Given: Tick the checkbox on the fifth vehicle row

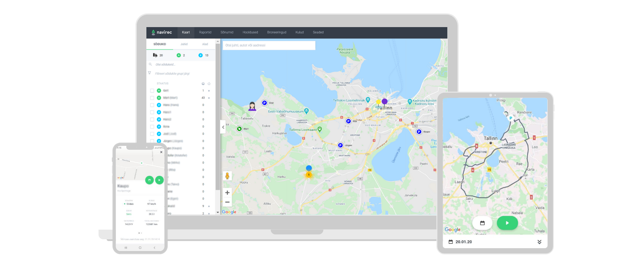Looking at the screenshot, I should point(152,119).
